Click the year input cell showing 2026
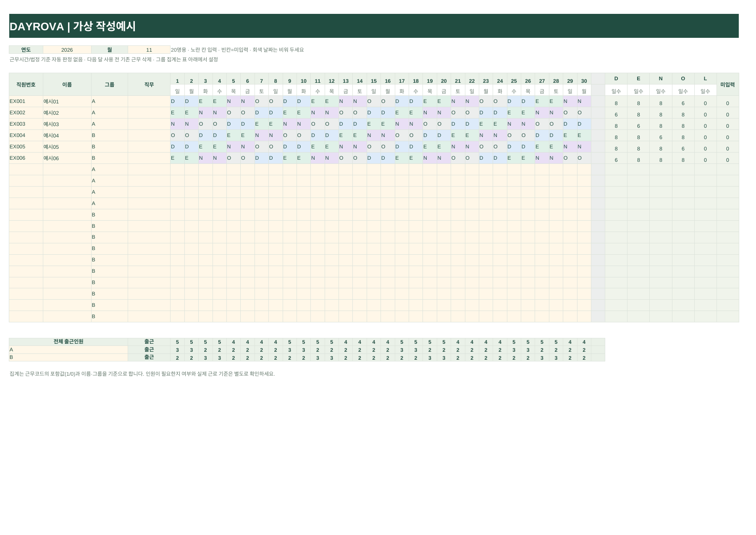 (x=67, y=50)
